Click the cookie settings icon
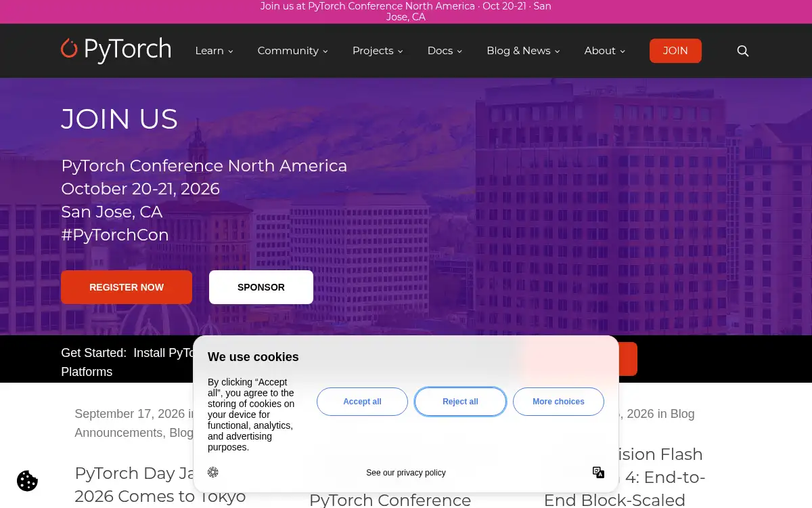812x508 pixels. point(27,481)
